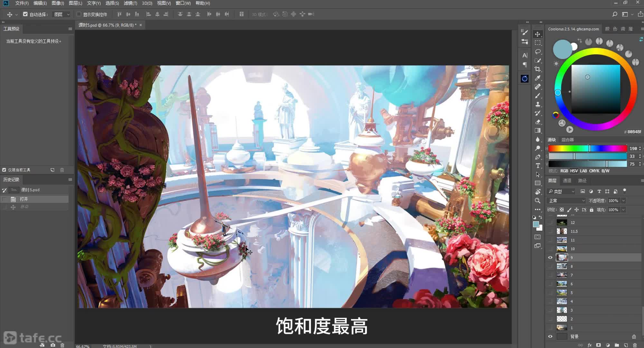Select the Zoom tool
The width and height of the screenshot is (644, 348).
[x=537, y=200]
